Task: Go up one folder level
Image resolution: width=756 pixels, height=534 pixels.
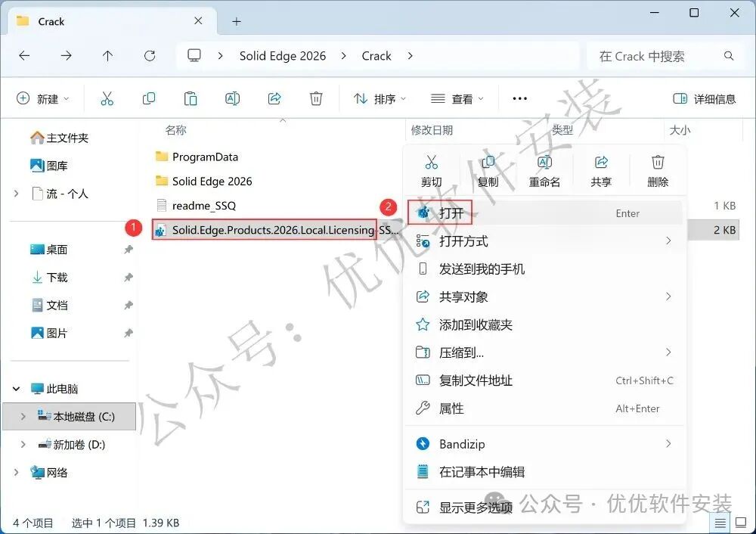Action: click(107, 56)
